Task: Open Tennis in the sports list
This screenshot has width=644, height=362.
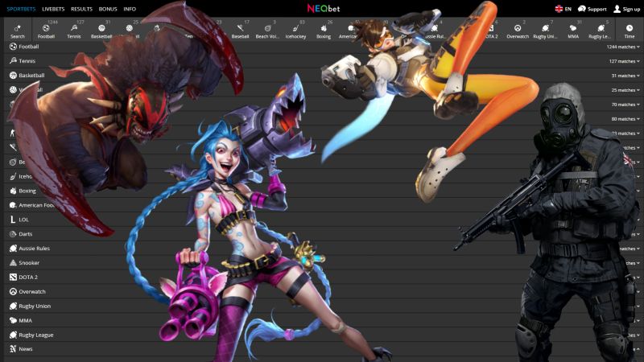Action: [23, 61]
